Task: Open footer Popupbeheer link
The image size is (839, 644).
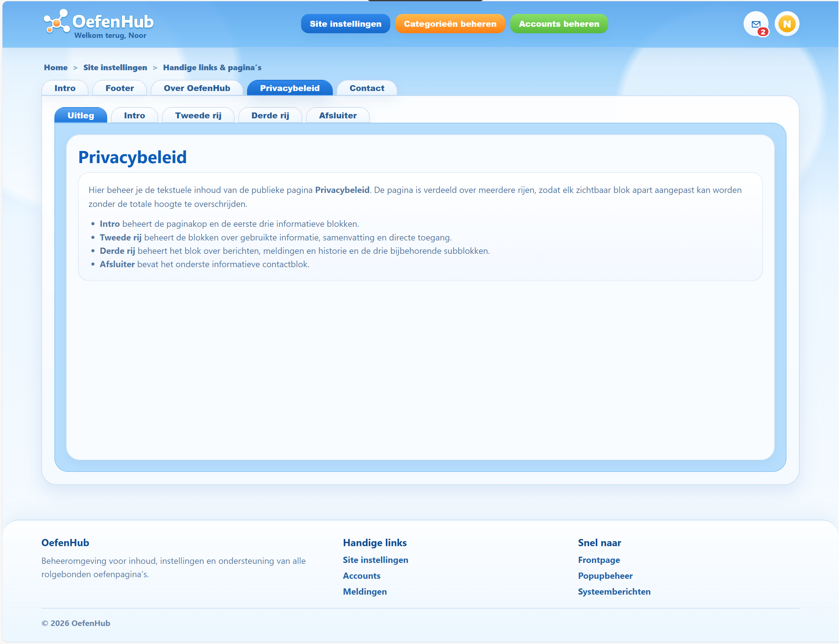Action: tap(605, 575)
